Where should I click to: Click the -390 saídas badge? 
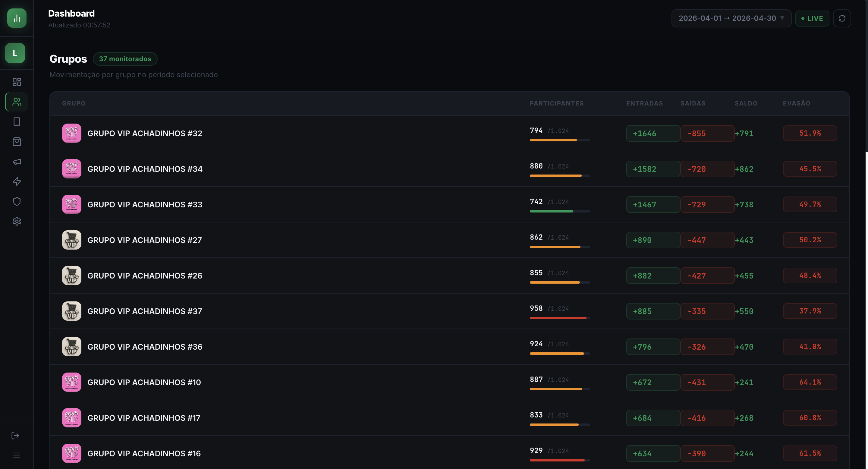pos(707,454)
